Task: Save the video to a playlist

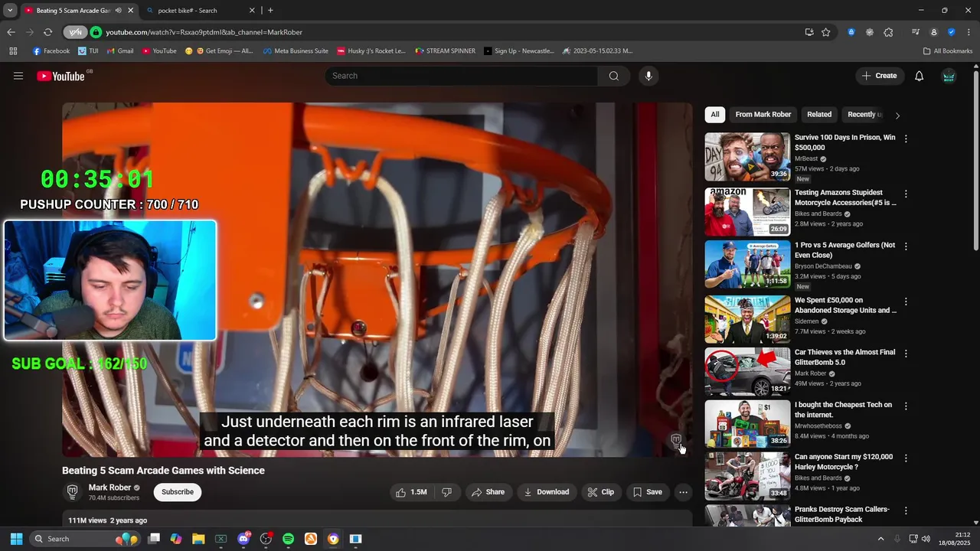Action: (647, 492)
